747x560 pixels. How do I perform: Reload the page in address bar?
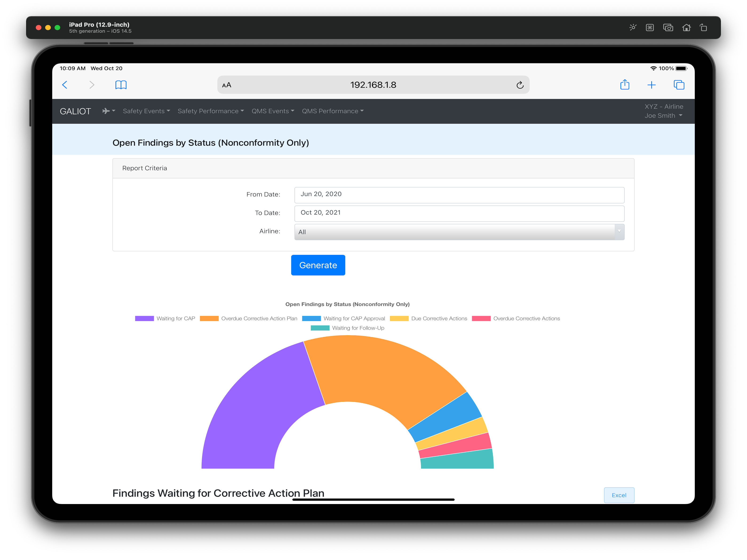[x=520, y=85]
